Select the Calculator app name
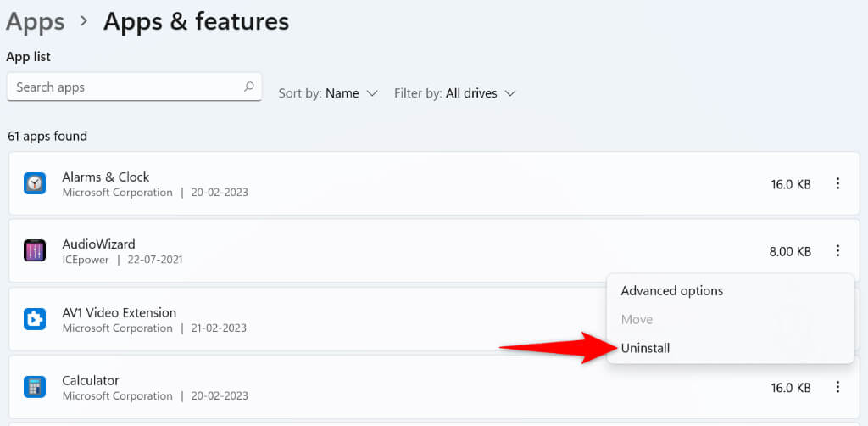Viewport: 868px width, 426px height. pyautogui.click(x=91, y=380)
